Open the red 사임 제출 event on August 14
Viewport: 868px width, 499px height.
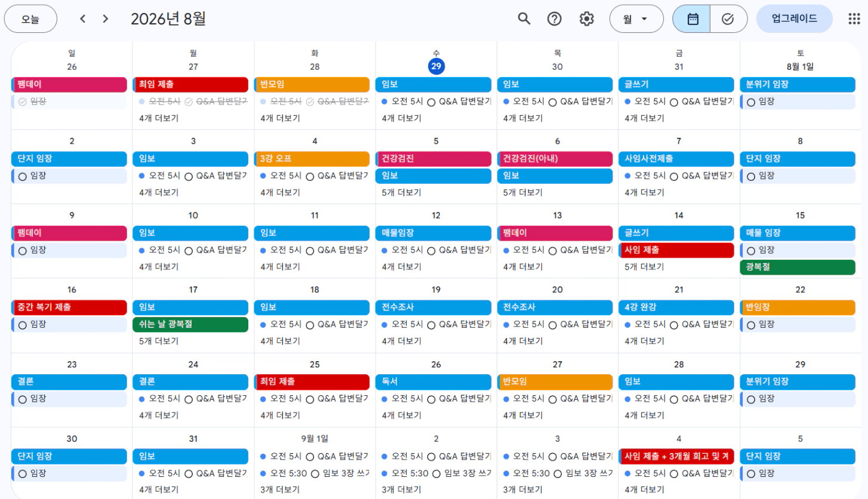[676, 251]
